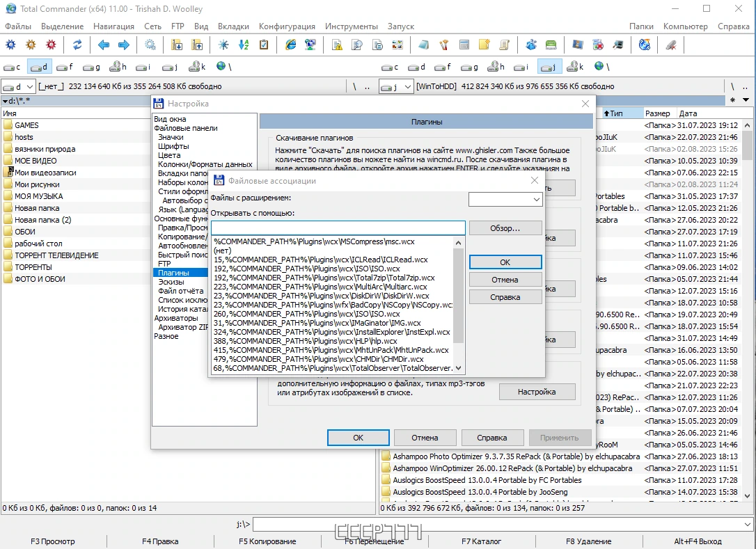The height and width of the screenshot is (549, 756).
Task: Select Эскизы in settings tree
Action: 171,282
